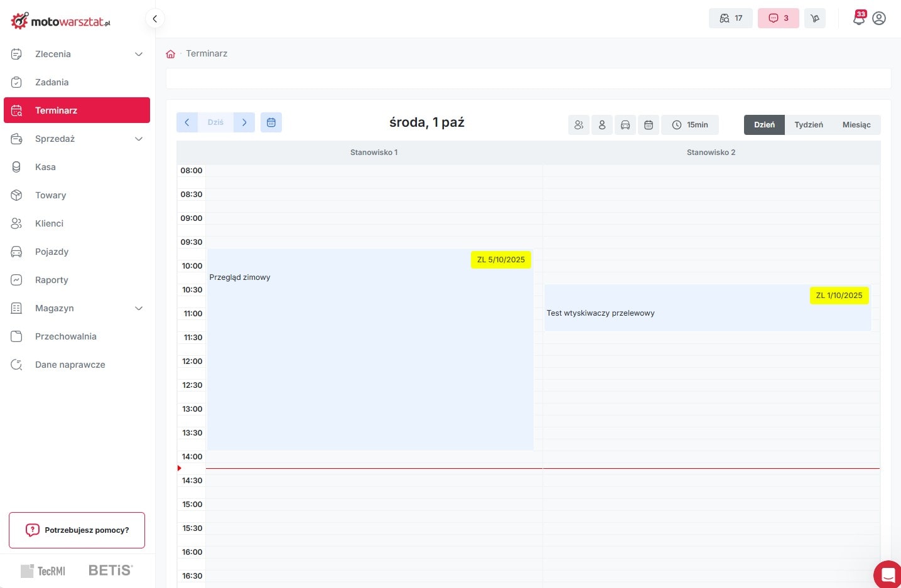Viewport: 901px width, 588px height.
Task: Click the home icon in breadcrumb
Action: click(171, 54)
